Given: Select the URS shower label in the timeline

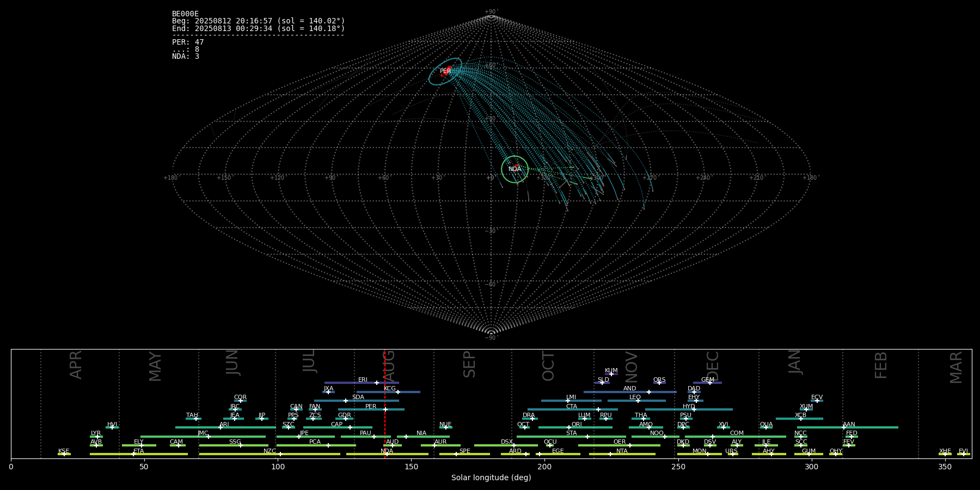Looking at the screenshot, I should pyautogui.click(x=731, y=451).
